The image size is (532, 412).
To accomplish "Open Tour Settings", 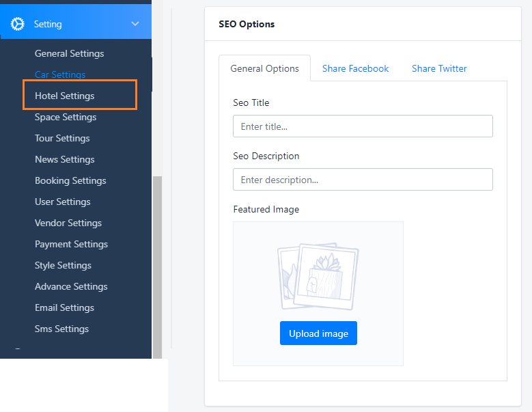I will [62, 138].
